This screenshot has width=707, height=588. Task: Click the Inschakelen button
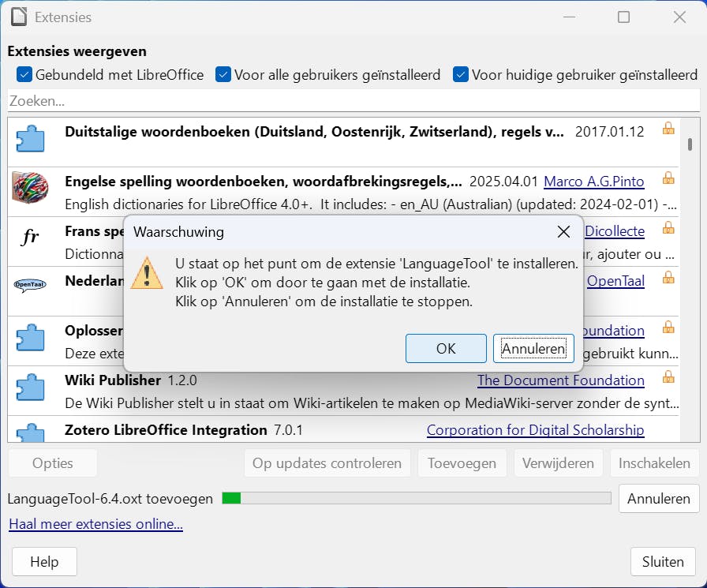(654, 463)
